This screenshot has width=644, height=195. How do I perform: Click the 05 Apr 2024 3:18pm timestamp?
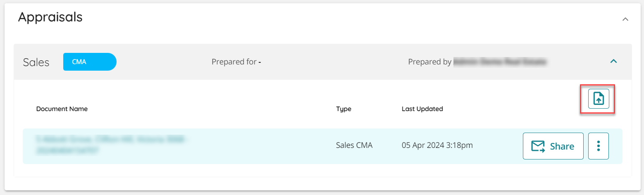[437, 145]
